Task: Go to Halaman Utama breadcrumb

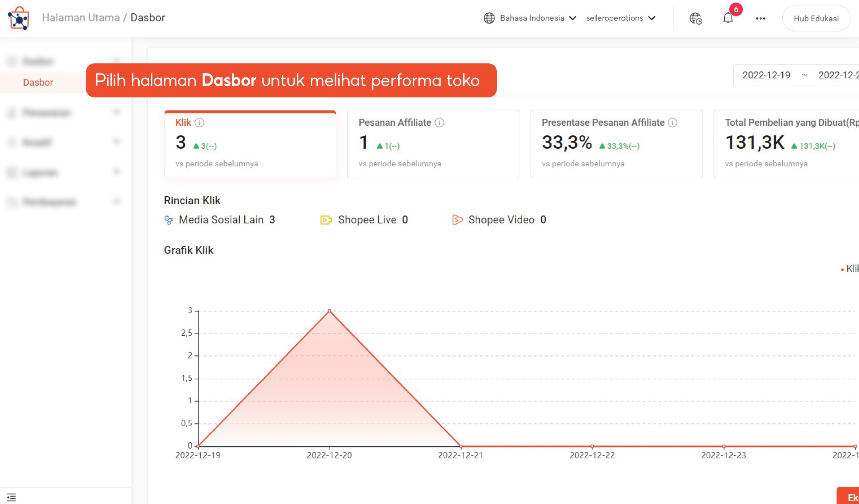Action: tap(81, 17)
